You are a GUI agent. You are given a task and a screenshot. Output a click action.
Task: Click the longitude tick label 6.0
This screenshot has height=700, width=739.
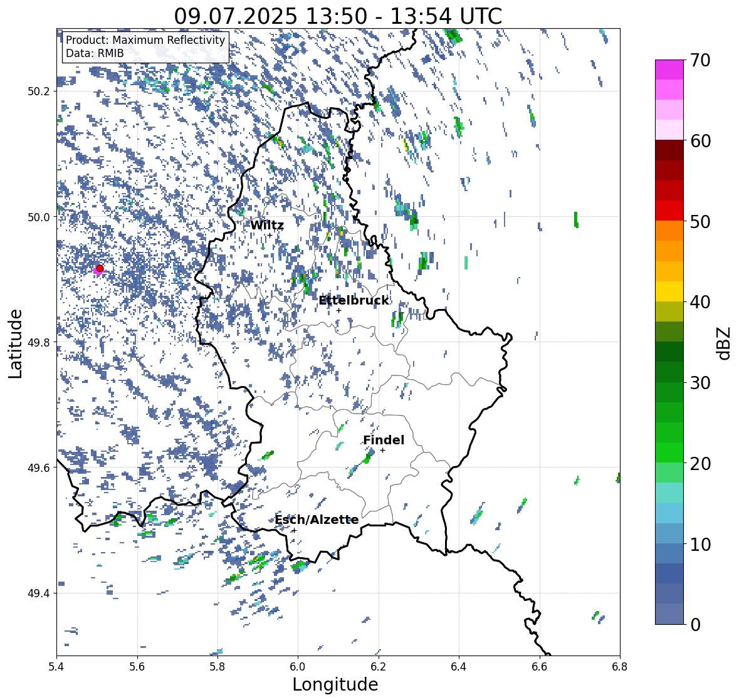point(298,667)
